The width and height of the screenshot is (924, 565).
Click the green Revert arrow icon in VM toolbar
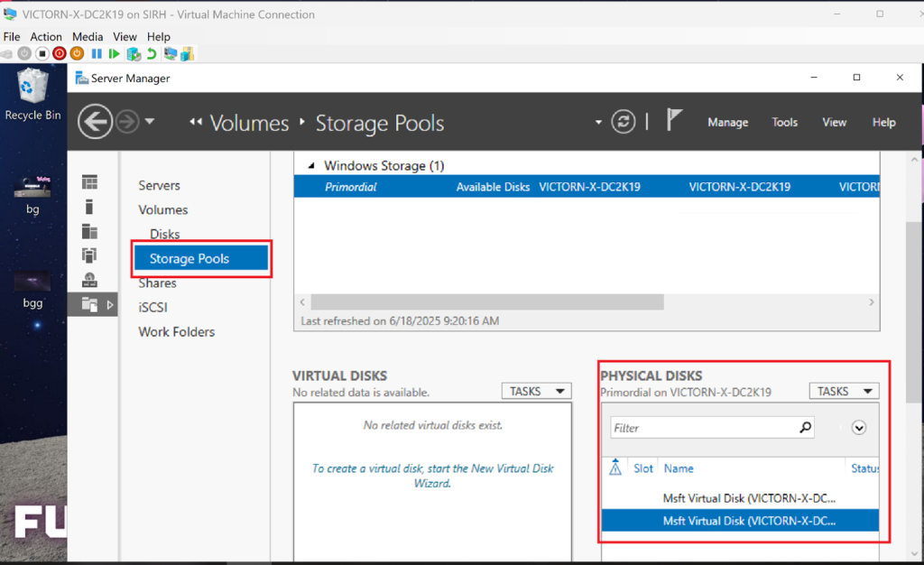(152, 54)
